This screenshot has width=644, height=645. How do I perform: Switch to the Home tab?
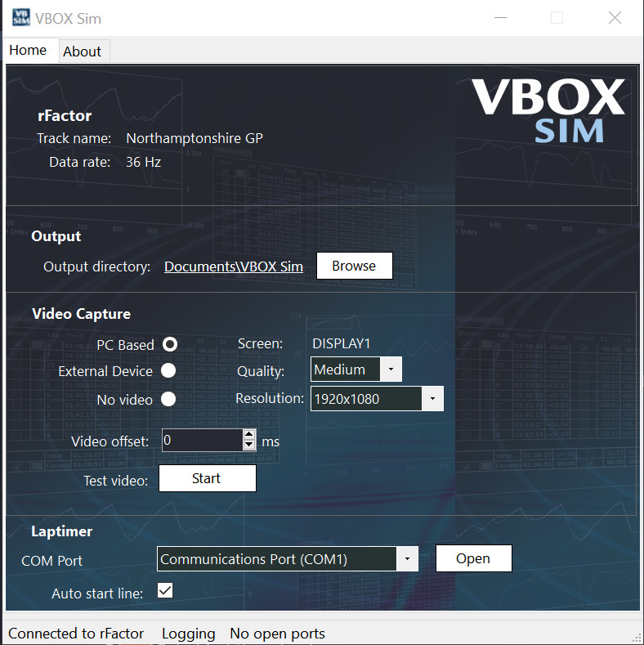click(29, 51)
